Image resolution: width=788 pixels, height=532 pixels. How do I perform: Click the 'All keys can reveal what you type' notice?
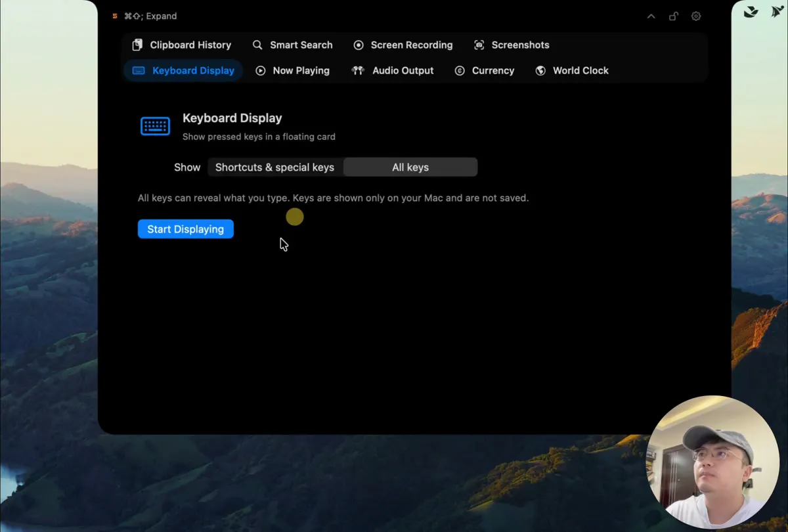tap(333, 198)
